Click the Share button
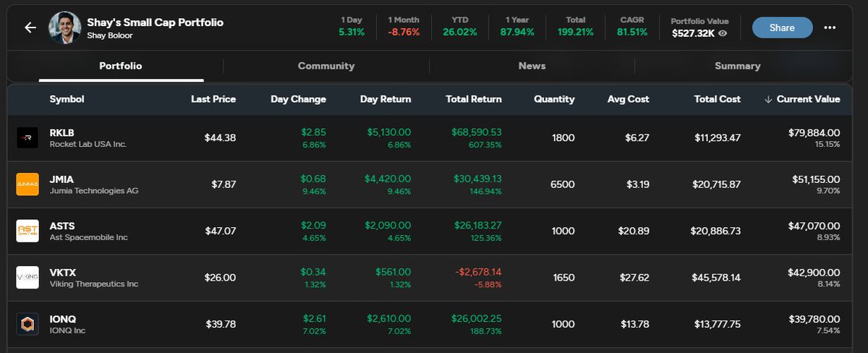Image resolution: width=868 pixels, height=353 pixels. 781,27
